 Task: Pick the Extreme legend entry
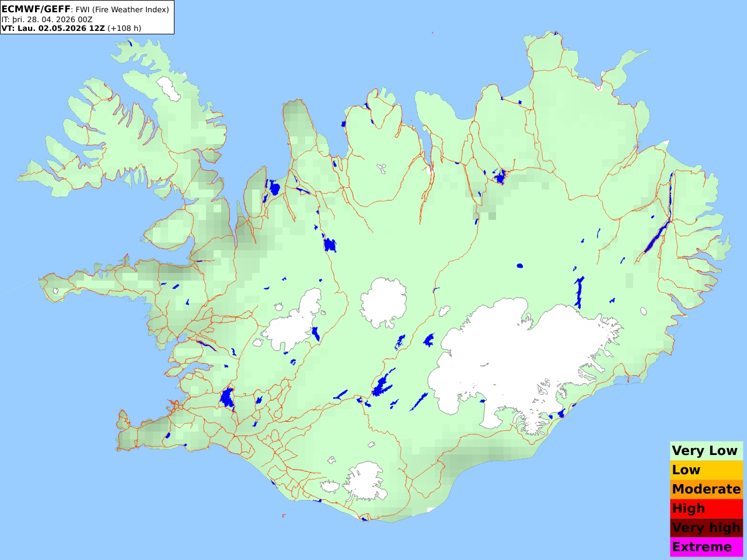pos(706,547)
